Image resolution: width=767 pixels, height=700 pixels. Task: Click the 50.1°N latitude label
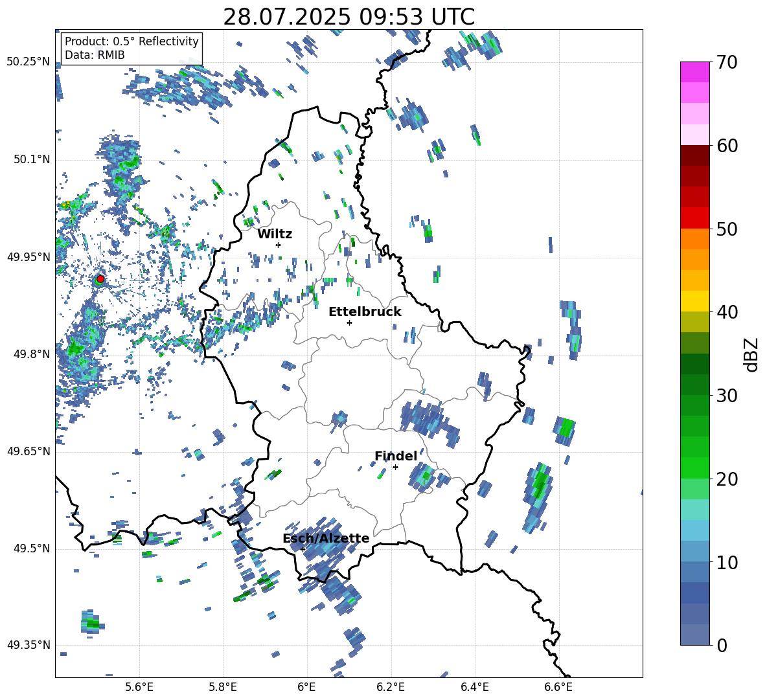click(x=31, y=160)
